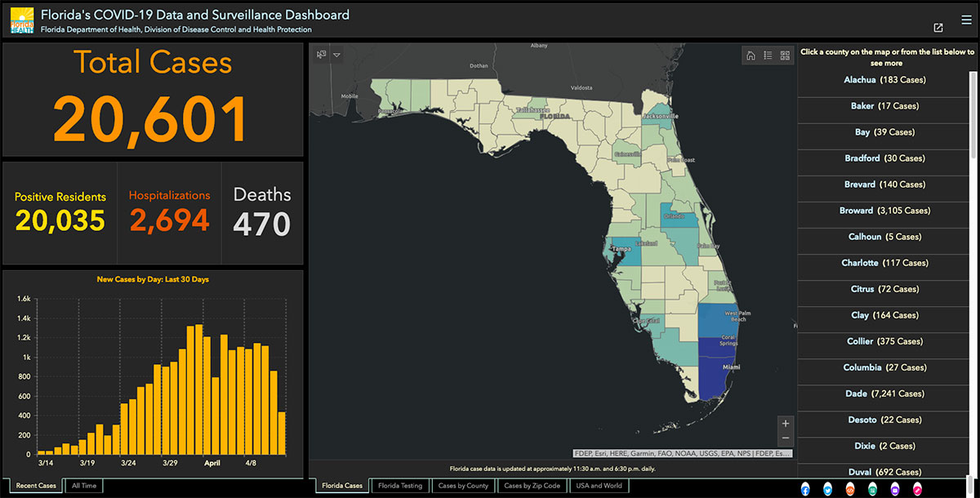Switch to USA and World tab
The image size is (980, 498).
click(x=599, y=486)
